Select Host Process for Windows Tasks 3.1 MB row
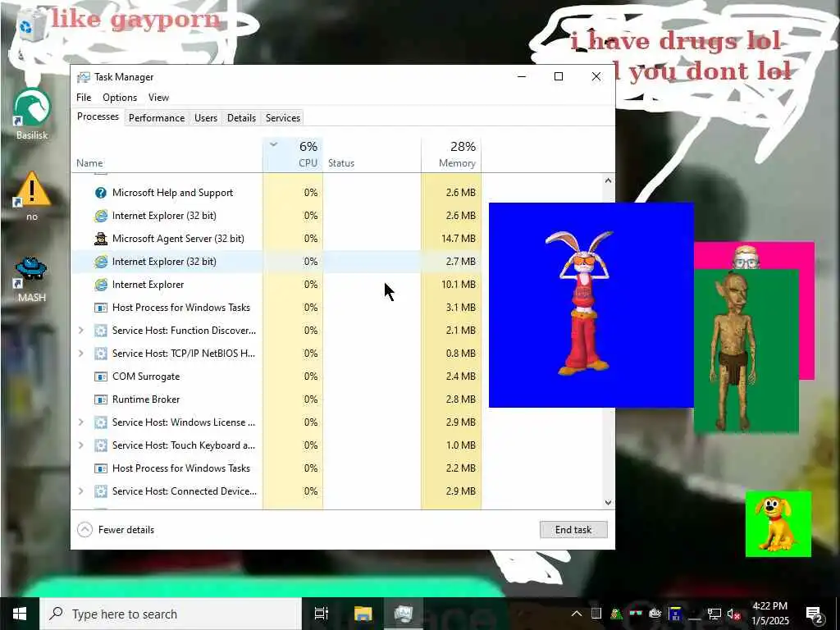Image resolution: width=840 pixels, height=630 pixels. [x=276, y=308]
